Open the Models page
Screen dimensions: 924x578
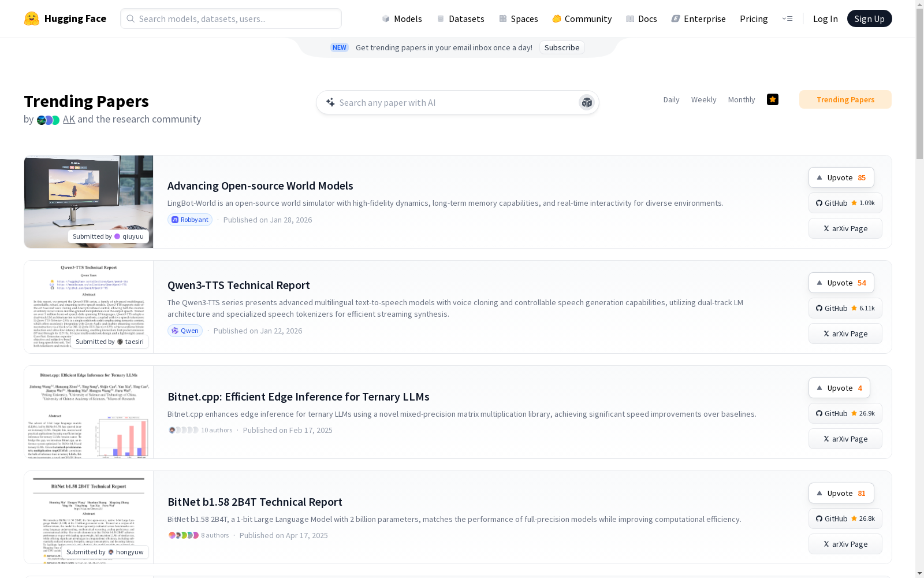(x=402, y=18)
